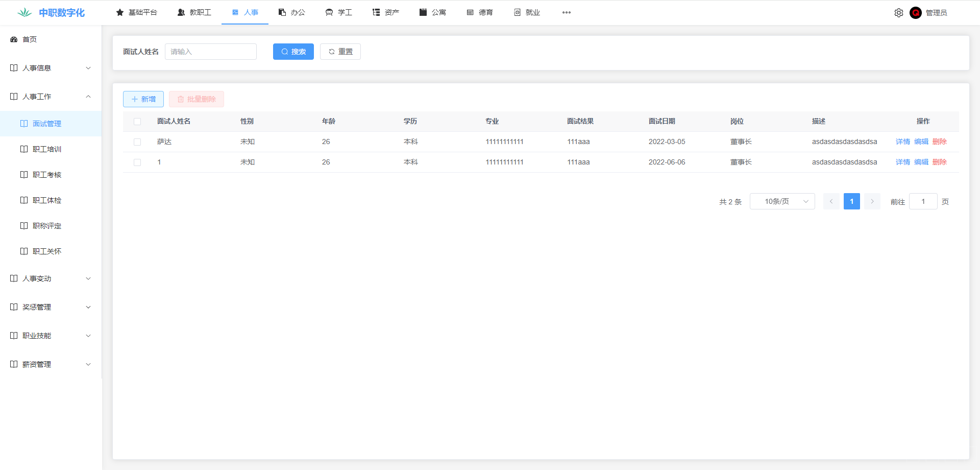The image size is (980, 470).
Task: Open 职工培训 in the sidebar
Action: click(47, 149)
